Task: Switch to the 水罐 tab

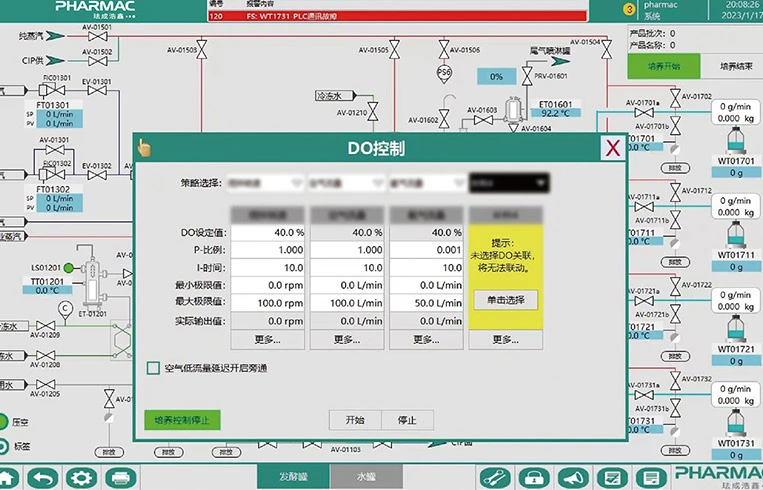Action: (366, 476)
